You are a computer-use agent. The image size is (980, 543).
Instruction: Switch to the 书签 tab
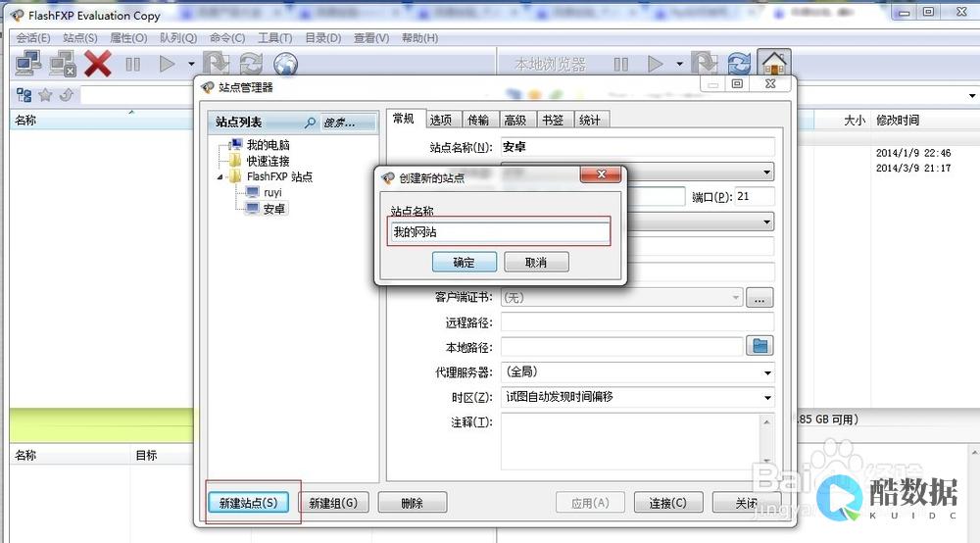pos(553,120)
